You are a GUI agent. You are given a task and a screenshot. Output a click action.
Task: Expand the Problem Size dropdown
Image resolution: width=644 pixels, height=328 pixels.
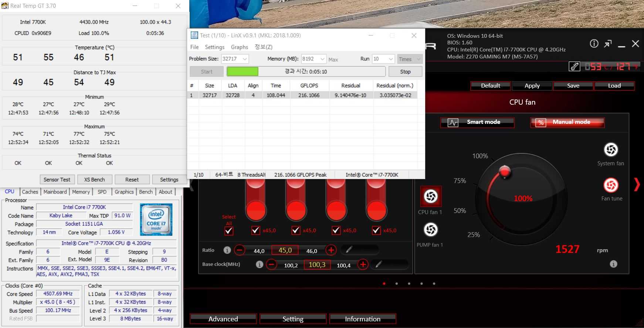pyautogui.click(x=244, y=59)
